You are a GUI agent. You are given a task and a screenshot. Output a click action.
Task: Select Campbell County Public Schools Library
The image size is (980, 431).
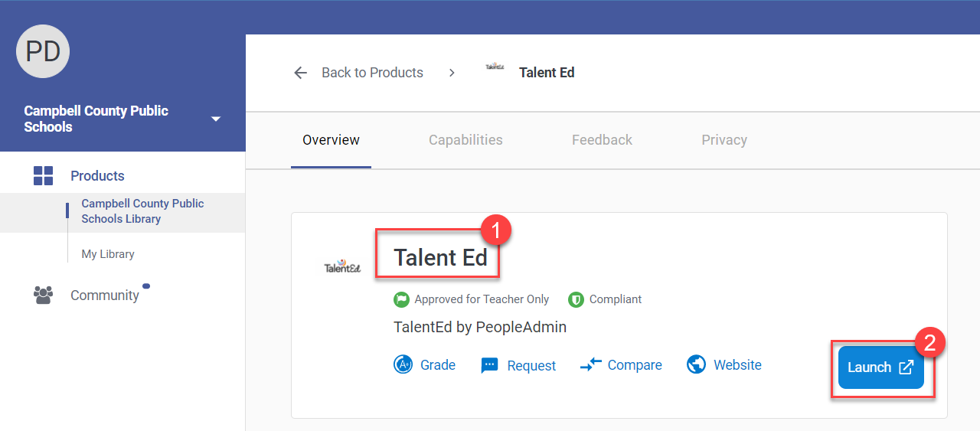pyautogui.click(x=142, y=211)
